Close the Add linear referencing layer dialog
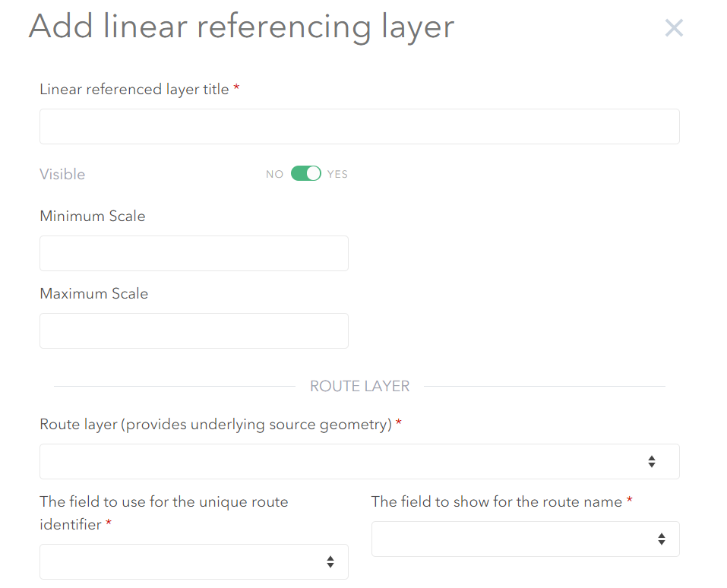This screenshot has height=588, width=727. 673,27
